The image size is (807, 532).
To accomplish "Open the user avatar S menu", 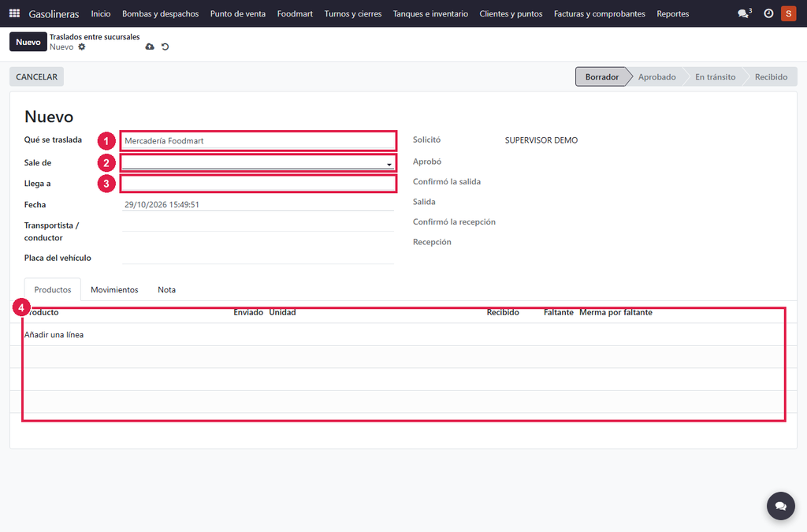I will tap(788, 13).
